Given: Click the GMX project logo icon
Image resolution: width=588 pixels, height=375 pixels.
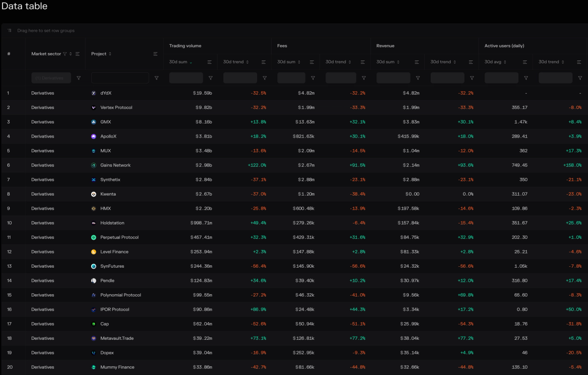Looking at the screenshot, I should click(x=94, y=122).
